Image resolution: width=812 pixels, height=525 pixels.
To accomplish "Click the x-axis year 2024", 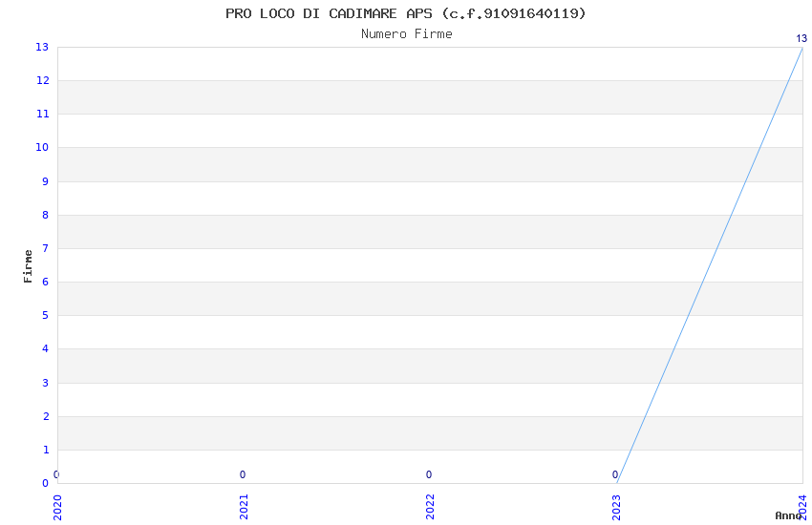I will coord(802,507).
